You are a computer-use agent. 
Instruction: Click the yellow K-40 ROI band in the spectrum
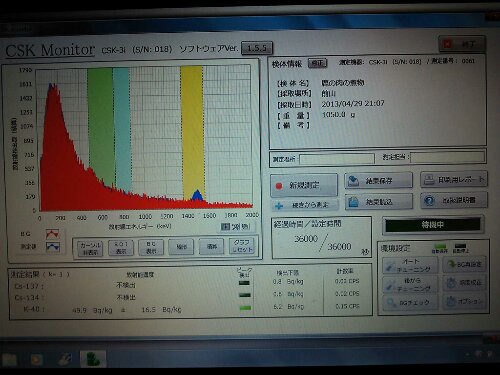pos(192,133)
